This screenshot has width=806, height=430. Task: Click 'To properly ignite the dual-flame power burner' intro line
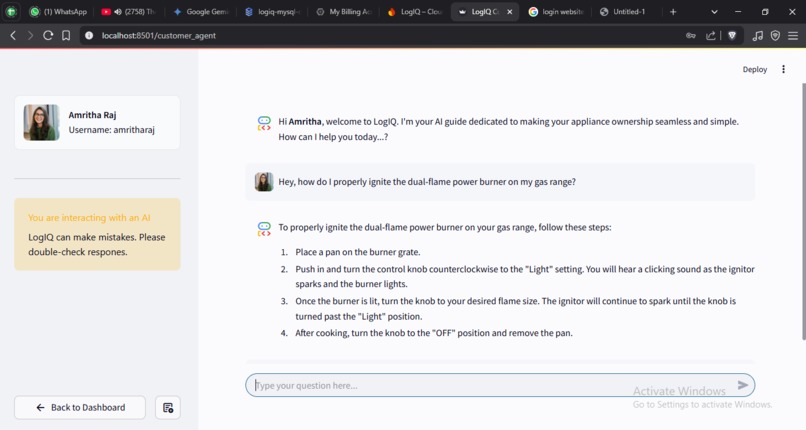(x=445, y=227)
